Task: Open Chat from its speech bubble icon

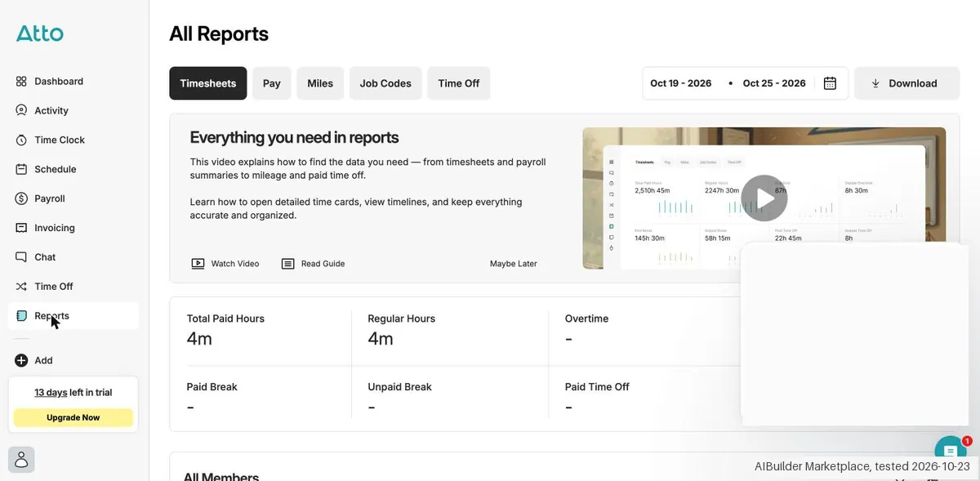Action: point(21,257)
